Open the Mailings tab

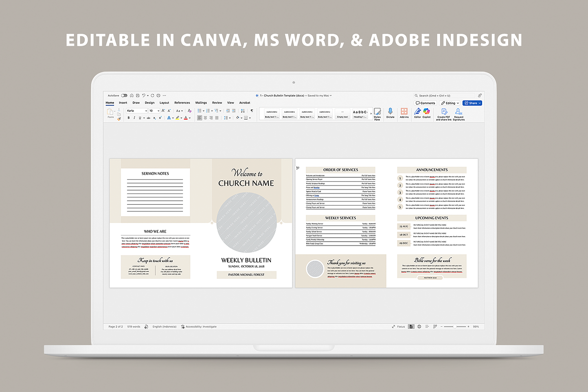click(201, 103)
